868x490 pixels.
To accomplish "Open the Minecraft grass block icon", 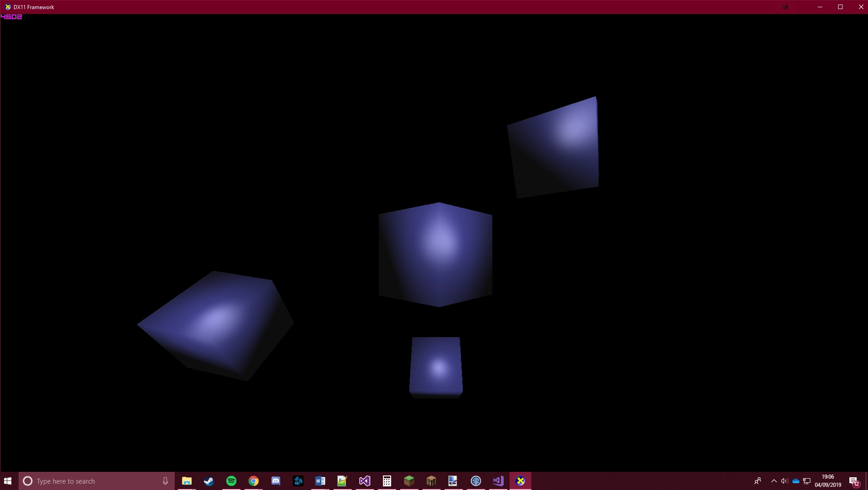I will point(409,481).
